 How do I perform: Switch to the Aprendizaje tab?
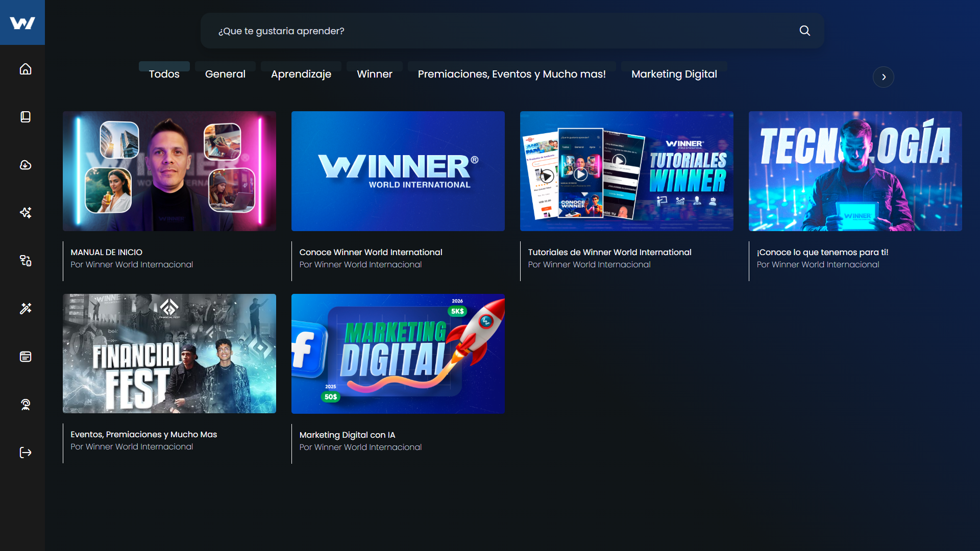coord(301,74)
